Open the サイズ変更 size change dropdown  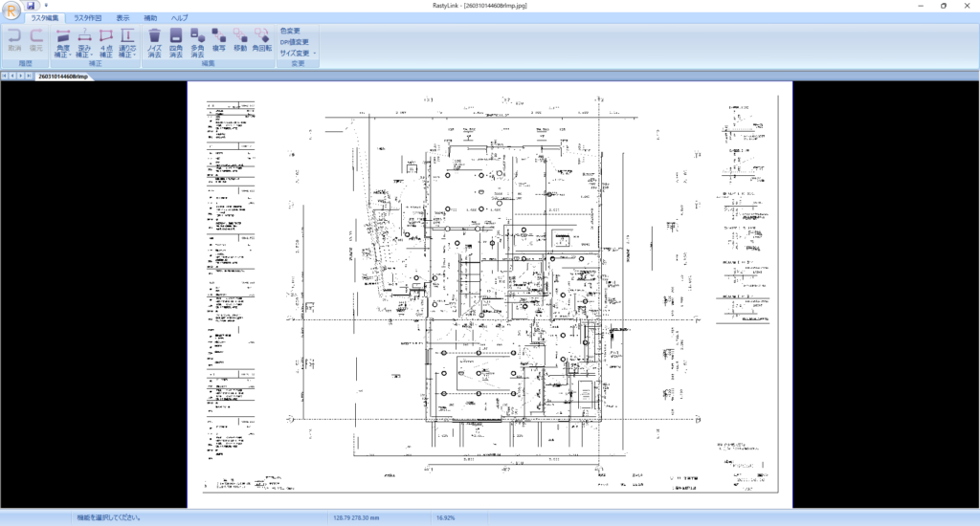pyautogui.click(x=315, y=54)
